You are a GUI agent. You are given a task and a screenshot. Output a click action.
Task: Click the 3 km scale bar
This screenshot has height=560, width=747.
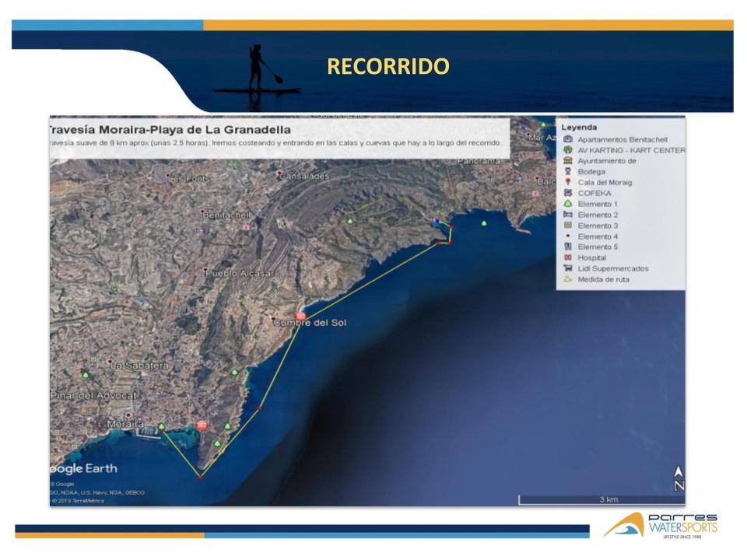coord(608,499)
